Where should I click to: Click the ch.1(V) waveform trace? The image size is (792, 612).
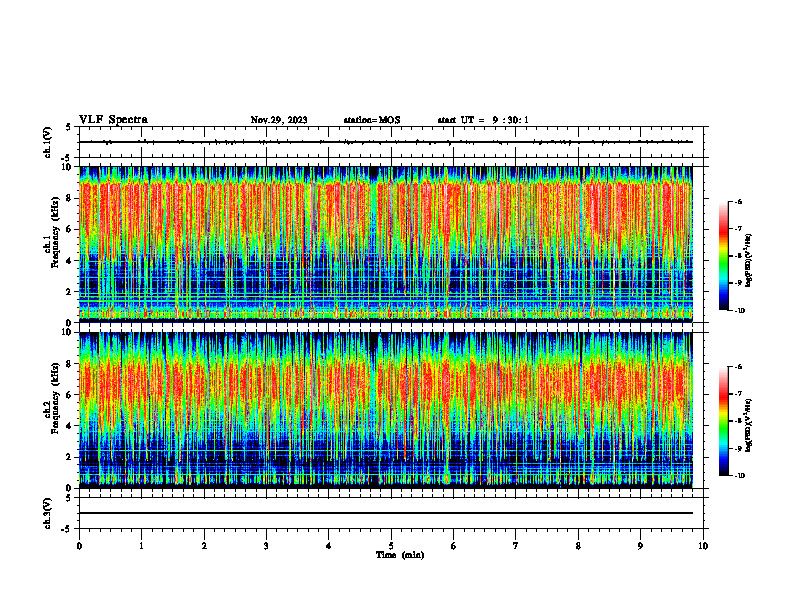coord(385,142)
